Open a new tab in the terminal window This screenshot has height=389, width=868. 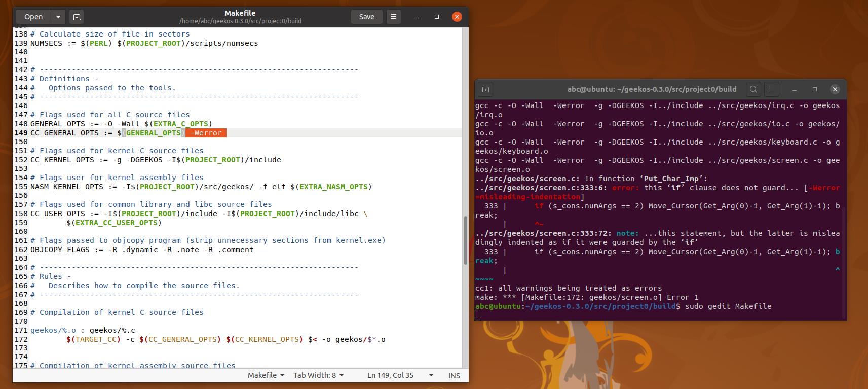click(x=485, y=89)
